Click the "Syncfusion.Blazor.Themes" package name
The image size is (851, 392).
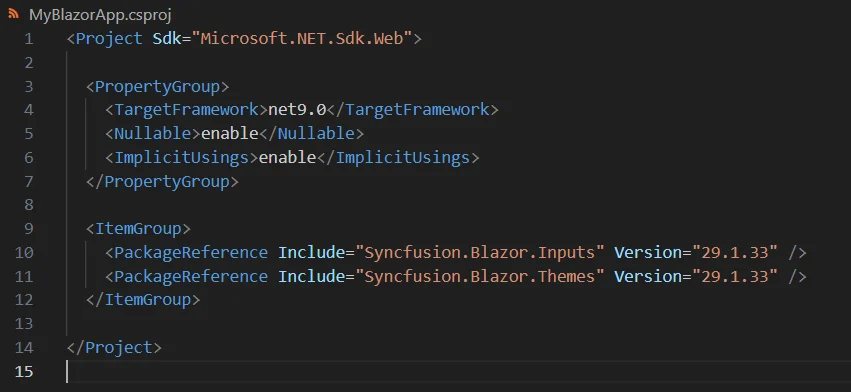click(479, 276)
